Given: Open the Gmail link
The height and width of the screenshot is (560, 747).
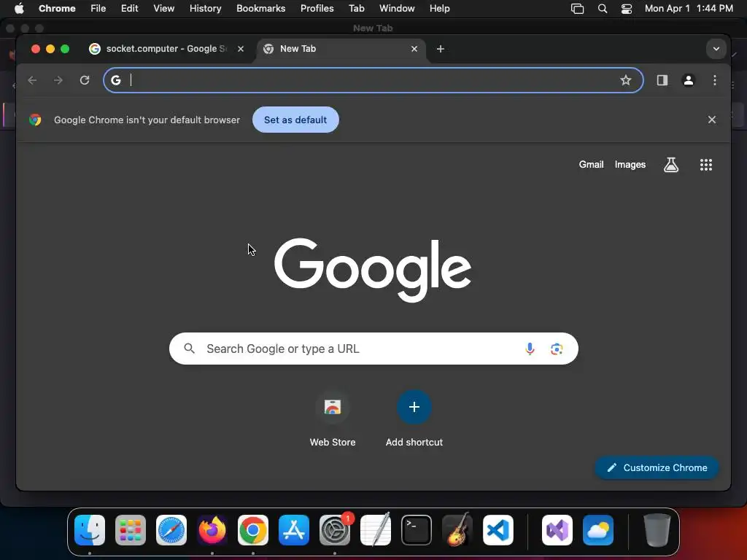Looking at the screenshot, I should pos(591,164).
